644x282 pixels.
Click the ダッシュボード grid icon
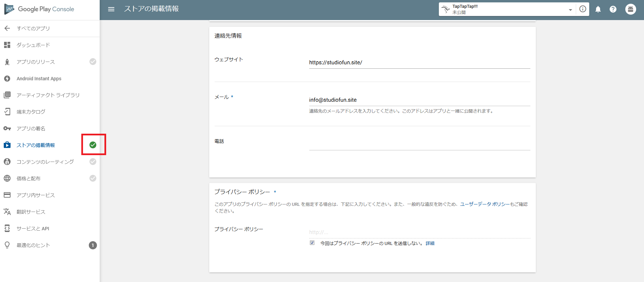(7, 45)
